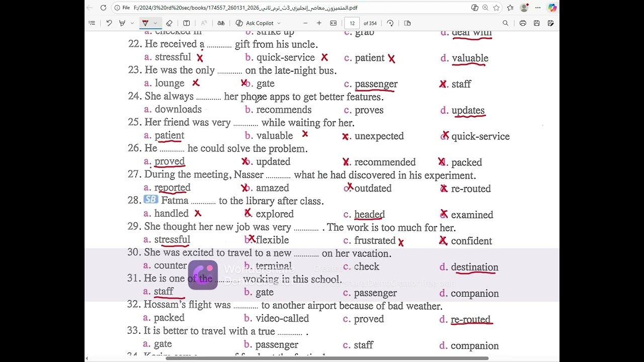Viewport: 644px width, 362px height.
Task: Switch Page view layout
Action: pos(408,23)
